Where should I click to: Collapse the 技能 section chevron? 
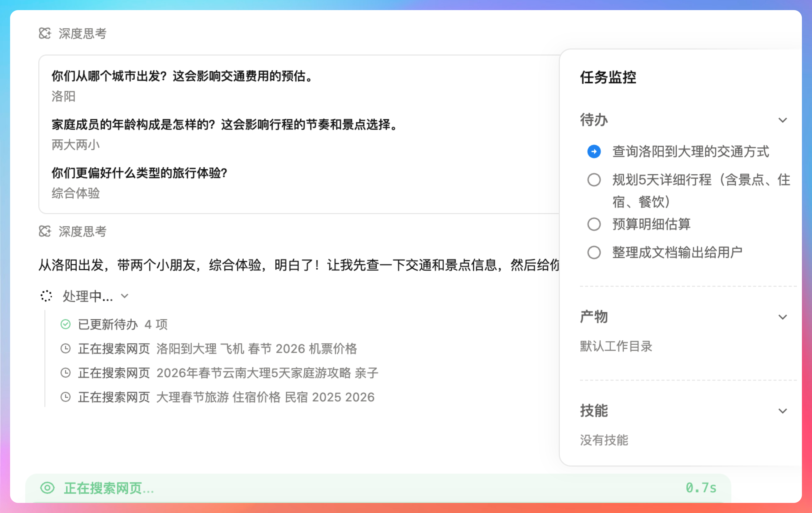point(782,411)
